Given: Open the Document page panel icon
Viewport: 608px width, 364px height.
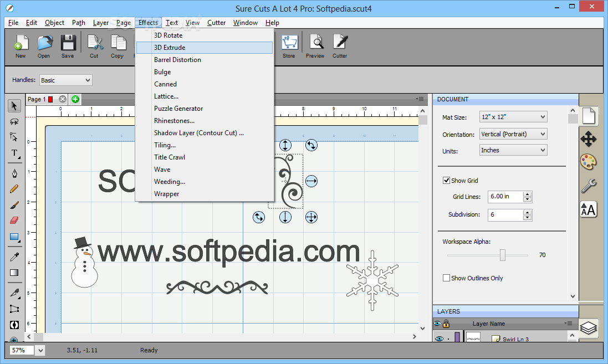Looking at the screenshot, I should tap(589, 116).
